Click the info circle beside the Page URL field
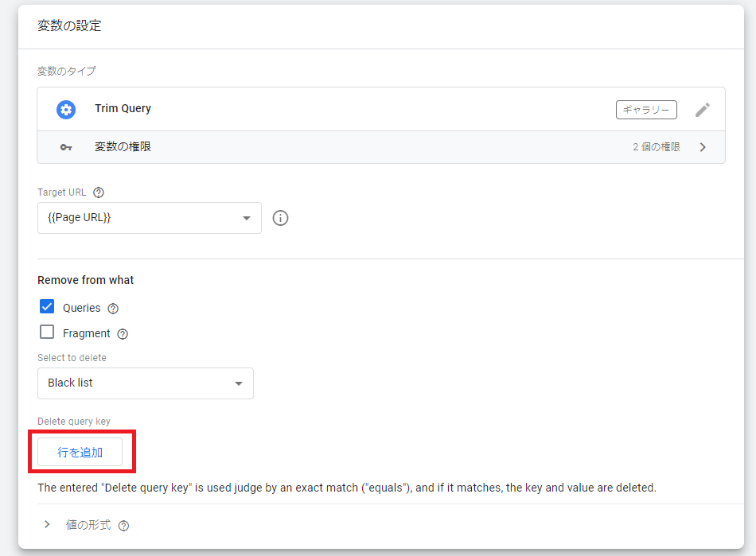 click(x=280, y=218)
